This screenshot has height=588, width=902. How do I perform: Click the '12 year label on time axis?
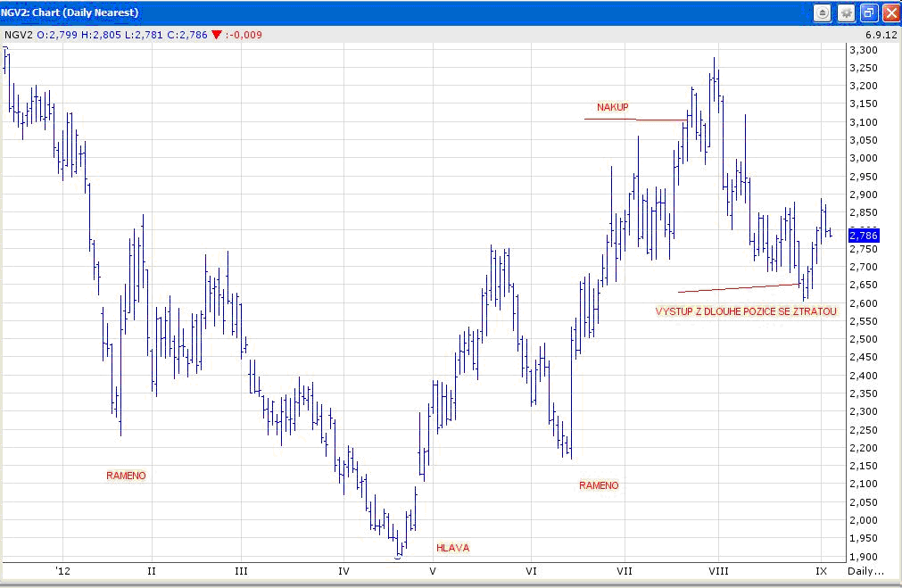[62, 571]
